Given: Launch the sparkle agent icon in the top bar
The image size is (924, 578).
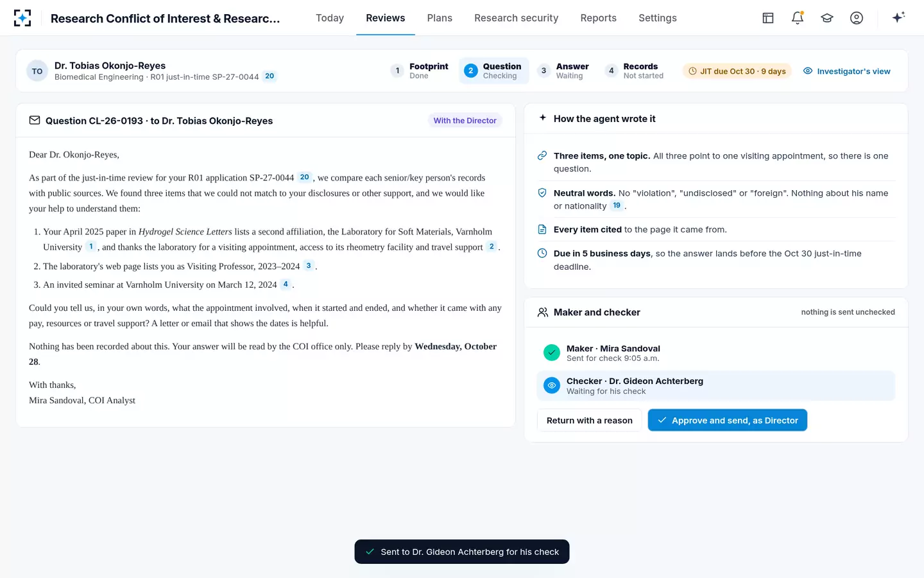Looking at the screenshot, I should point(898,17).
